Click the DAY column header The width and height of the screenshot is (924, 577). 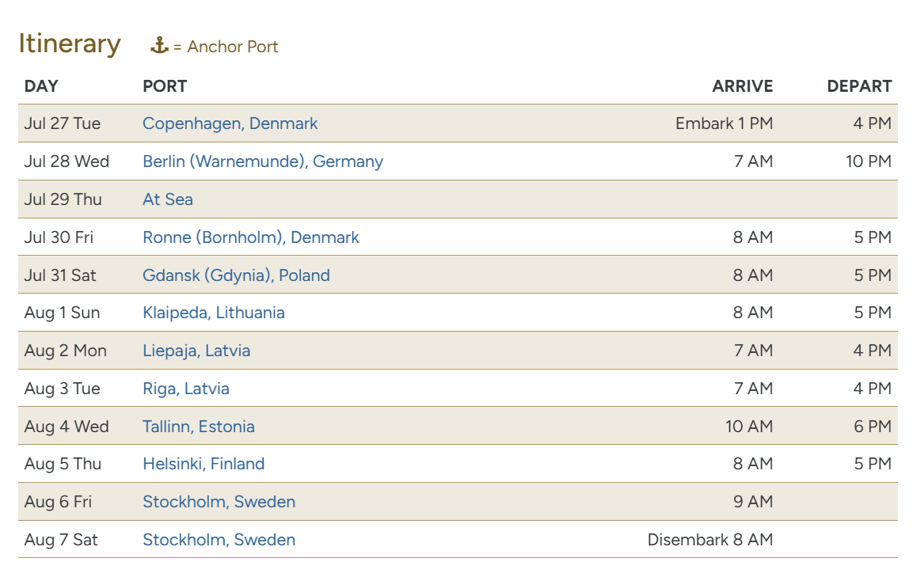41,86
